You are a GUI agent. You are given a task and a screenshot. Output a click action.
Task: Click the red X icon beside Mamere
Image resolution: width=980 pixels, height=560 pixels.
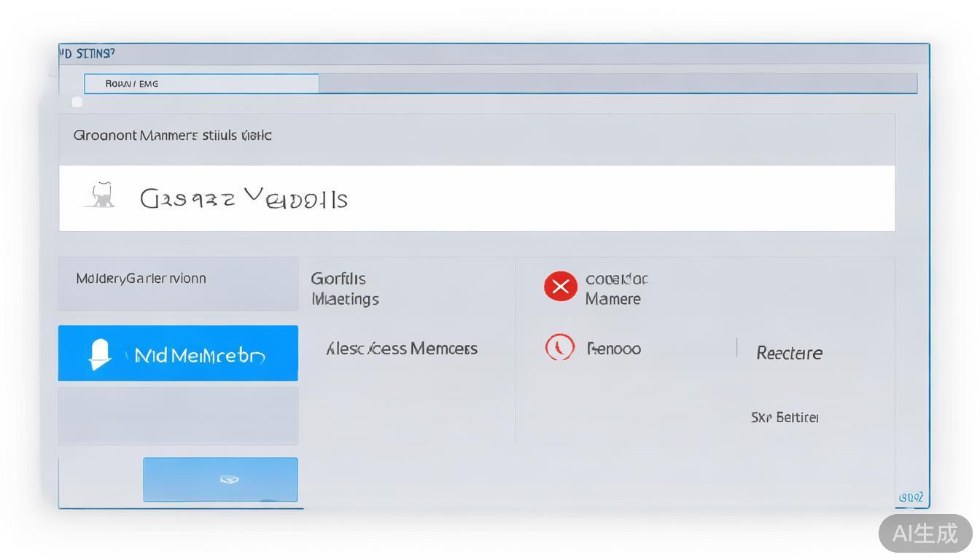pyautogui.click(x=560, y=287)
